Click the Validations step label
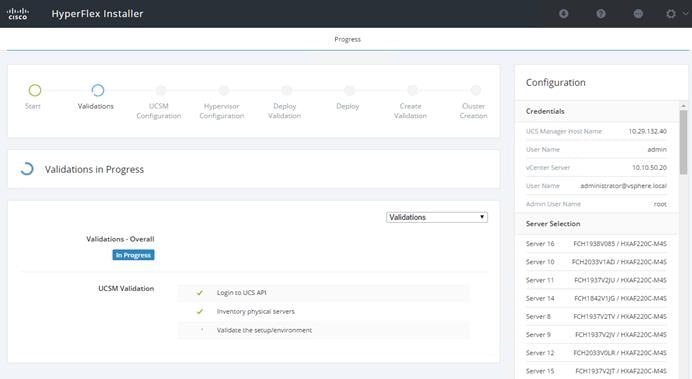 click(96, 106)
